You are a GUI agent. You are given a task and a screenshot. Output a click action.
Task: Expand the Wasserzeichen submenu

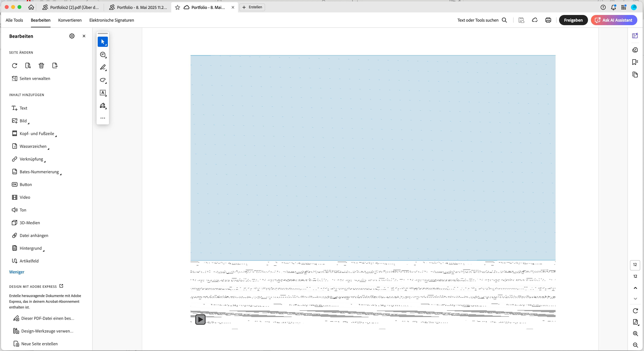[33, 146]
